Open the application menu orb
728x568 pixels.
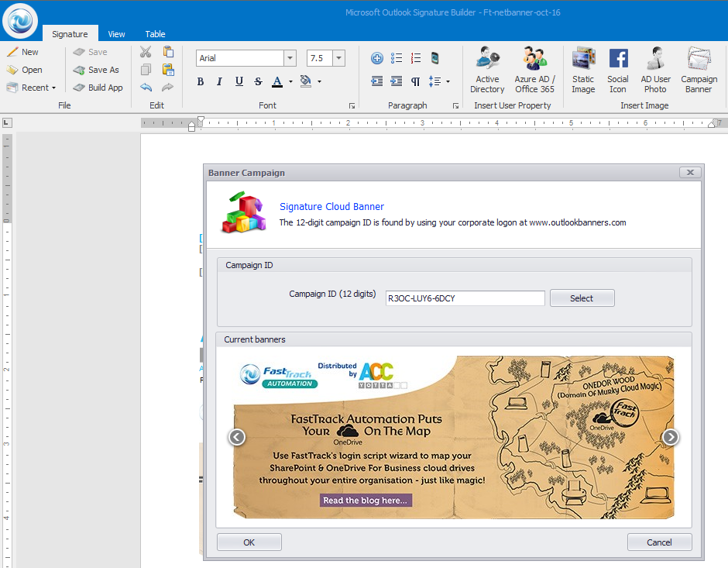[x=20, y=21]
